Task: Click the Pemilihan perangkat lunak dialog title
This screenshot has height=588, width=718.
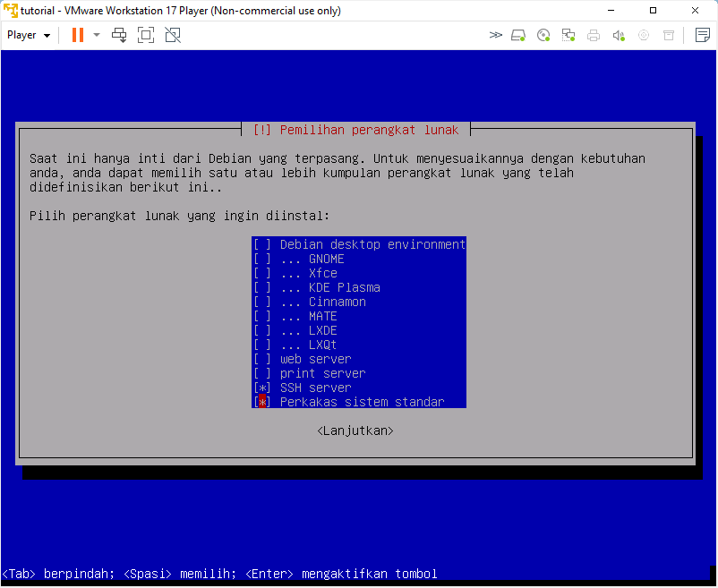Action: pos(355,131)
